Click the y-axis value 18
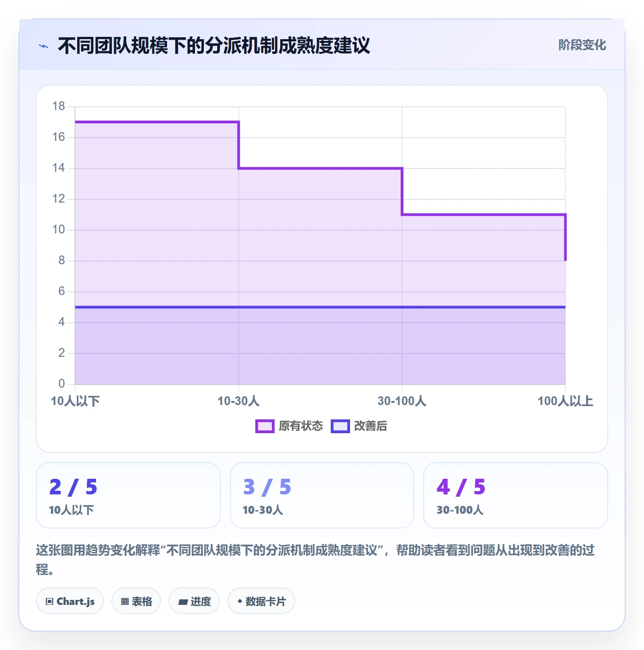Image resolution: width=644 pixels, height=650 pixels. [x=59, y=106]
